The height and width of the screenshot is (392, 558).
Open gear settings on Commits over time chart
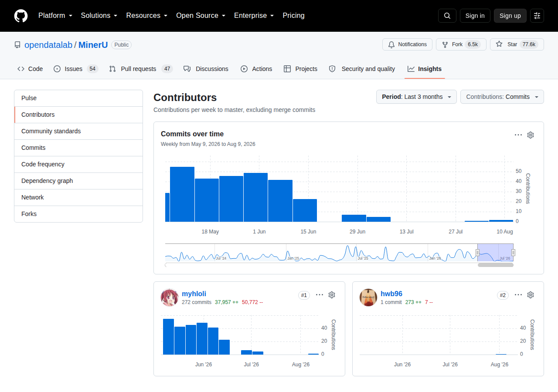[531, 135]
